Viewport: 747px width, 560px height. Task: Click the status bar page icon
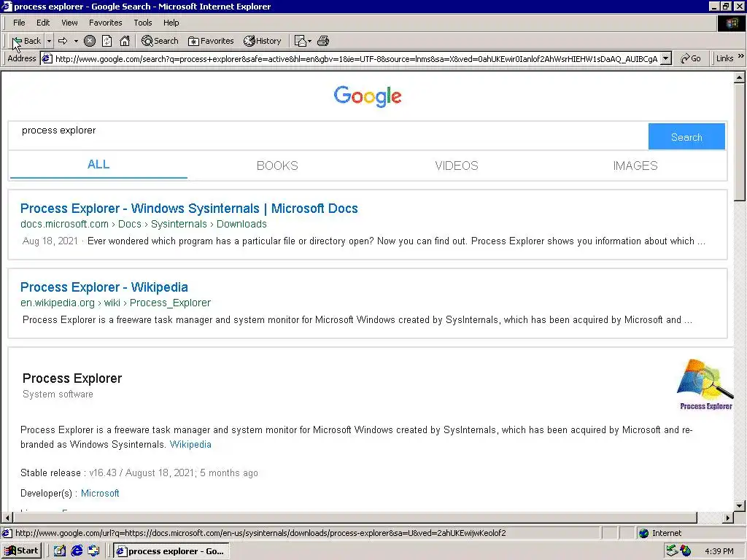7,533
